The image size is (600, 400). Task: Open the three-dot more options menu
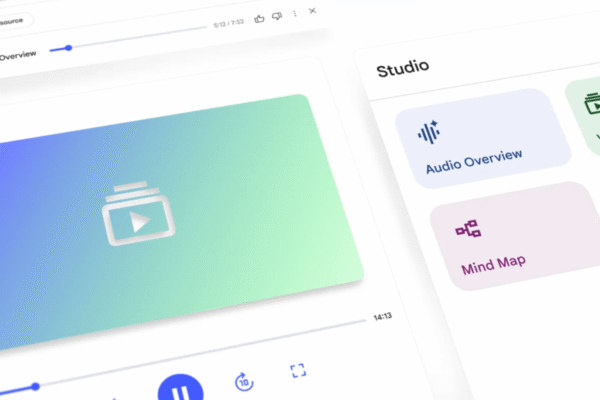(x=295, y=14)
